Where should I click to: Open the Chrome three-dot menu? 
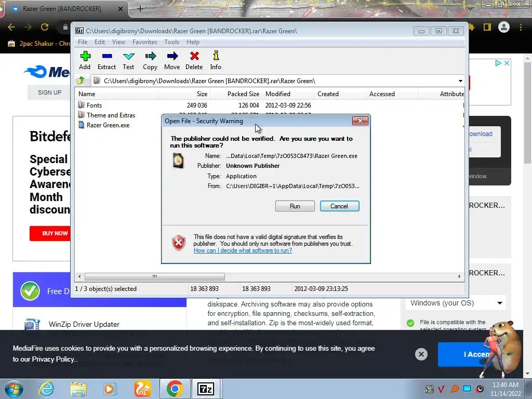pos(521,27)
